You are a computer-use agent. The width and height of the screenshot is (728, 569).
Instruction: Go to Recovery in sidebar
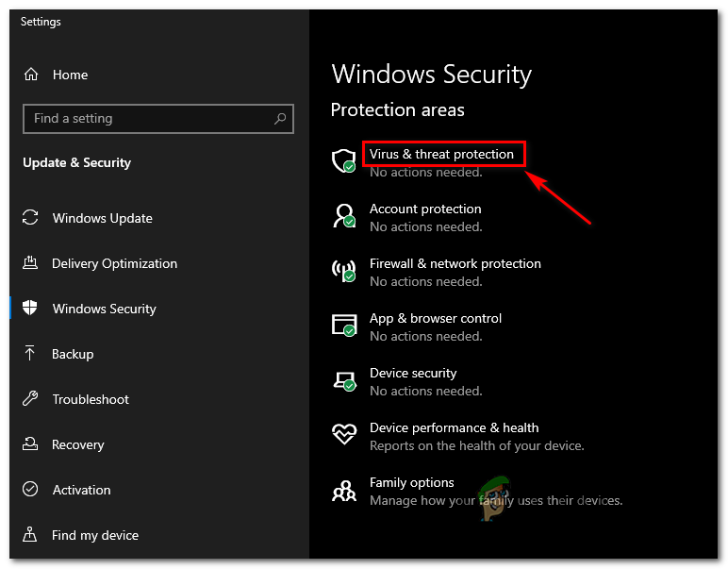click(78, 444)
